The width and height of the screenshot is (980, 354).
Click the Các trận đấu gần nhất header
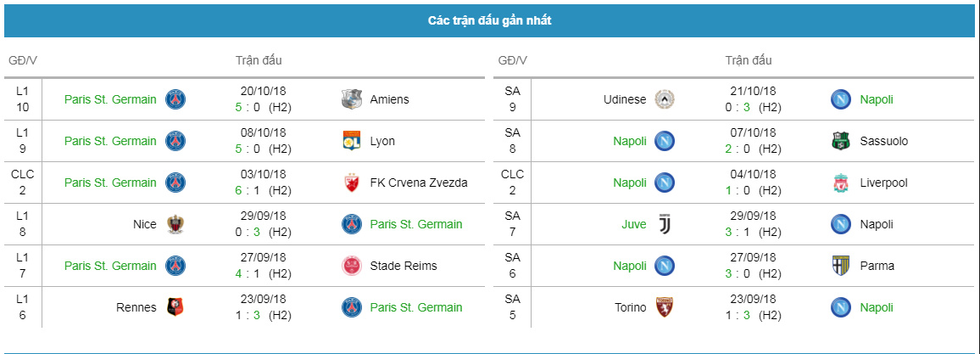(x=490, y=20)
